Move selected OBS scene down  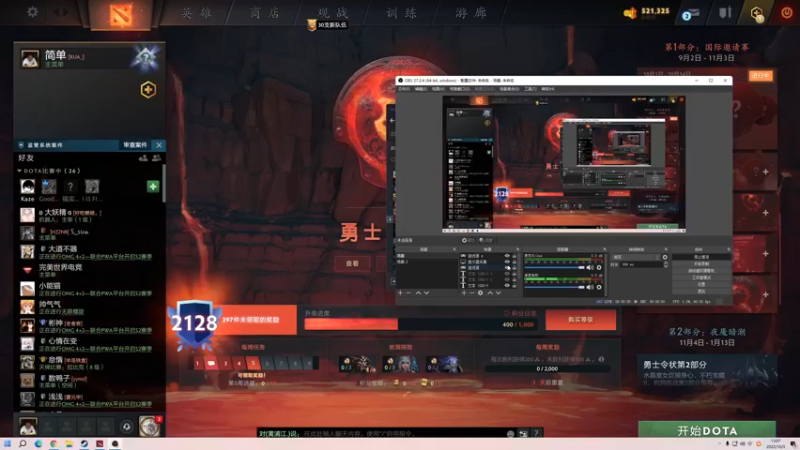coord(427,293)
